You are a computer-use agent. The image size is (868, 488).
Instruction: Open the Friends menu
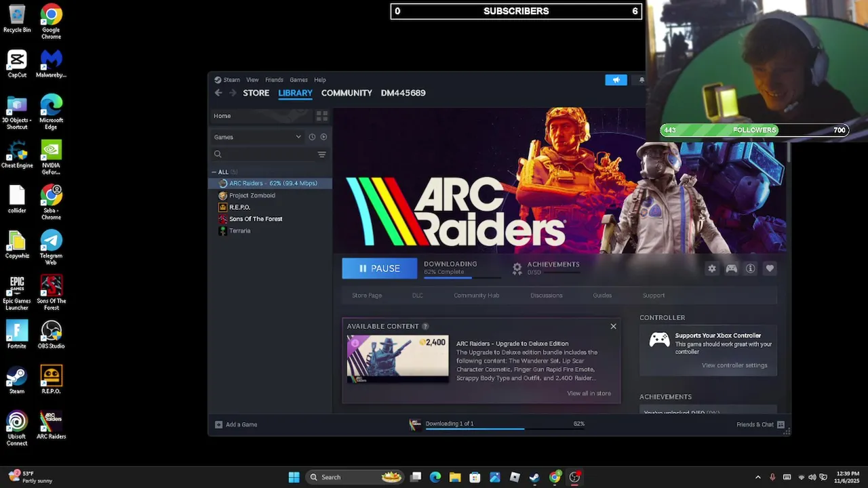(x=274, y=80)
